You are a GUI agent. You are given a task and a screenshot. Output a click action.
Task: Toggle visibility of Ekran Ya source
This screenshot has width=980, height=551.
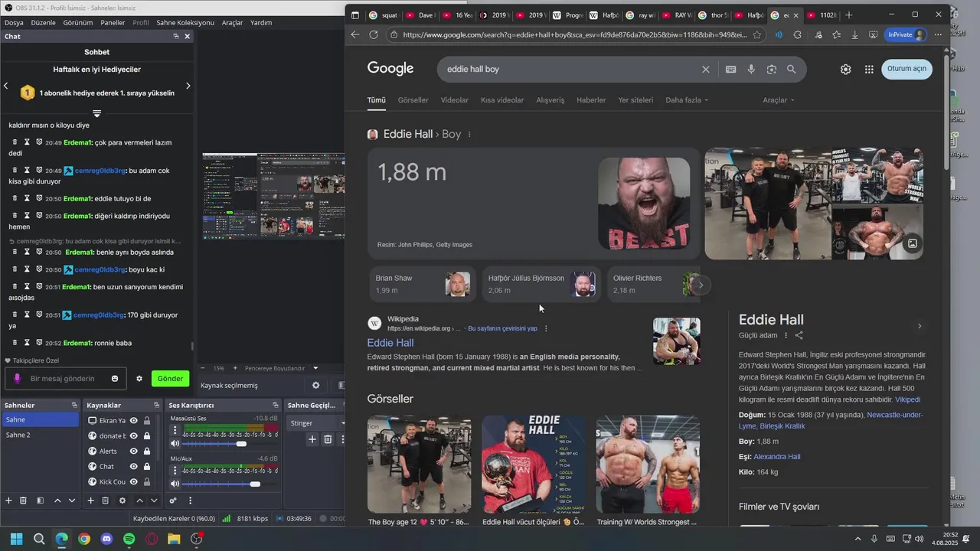pos(134,421)
